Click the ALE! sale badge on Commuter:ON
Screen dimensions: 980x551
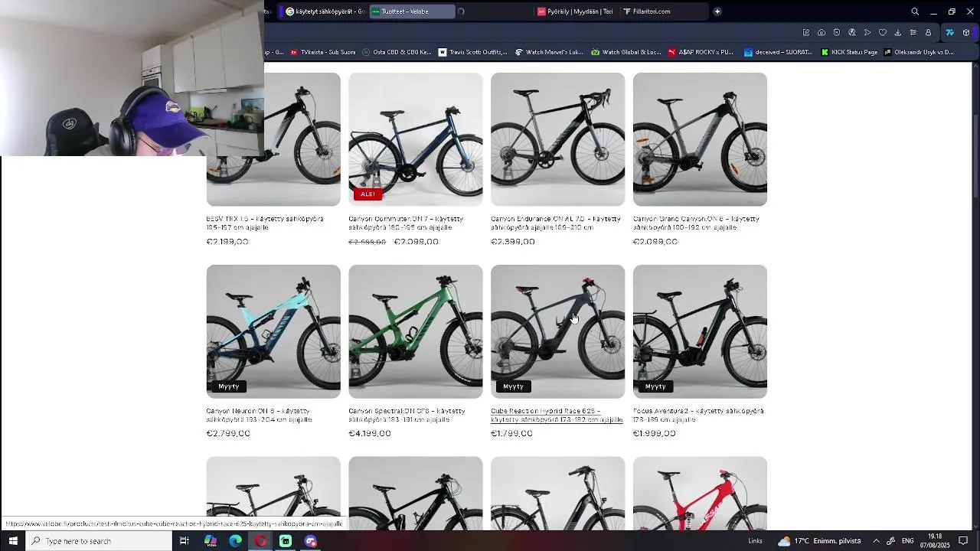click(x=367, y=194)
